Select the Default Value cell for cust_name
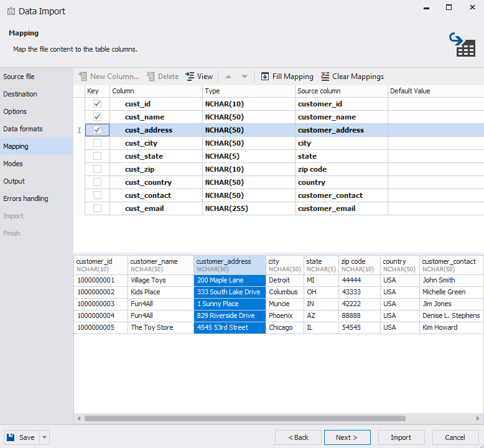 tap(435, 117)
